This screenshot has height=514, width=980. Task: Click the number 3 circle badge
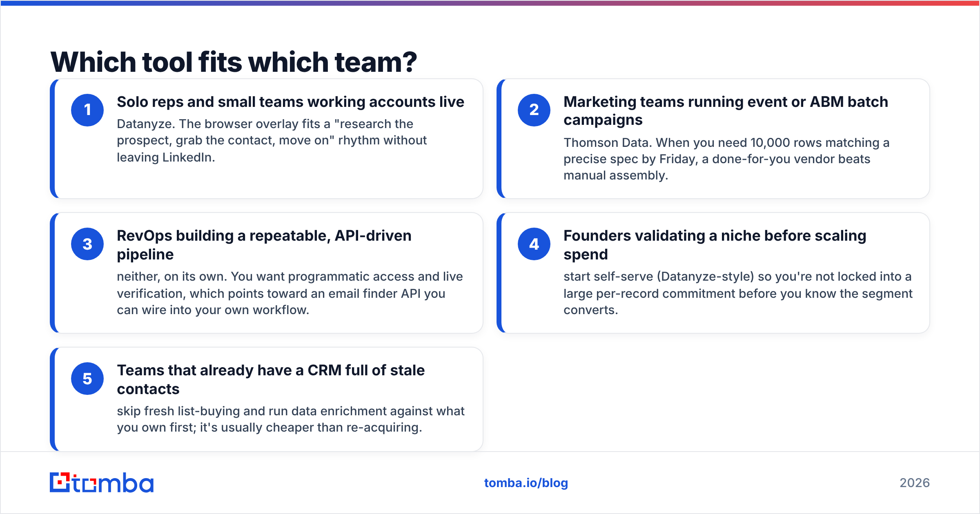coord(87,244)
